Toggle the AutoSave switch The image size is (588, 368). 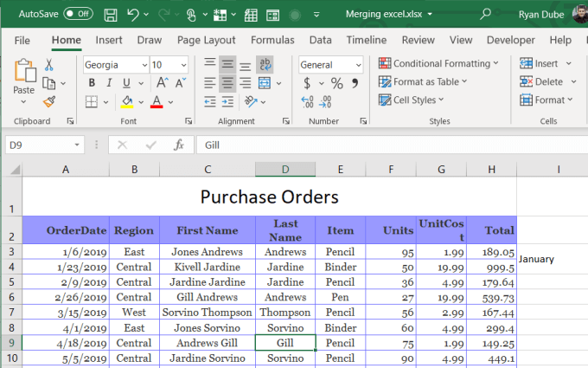click(x=79, y=14)
